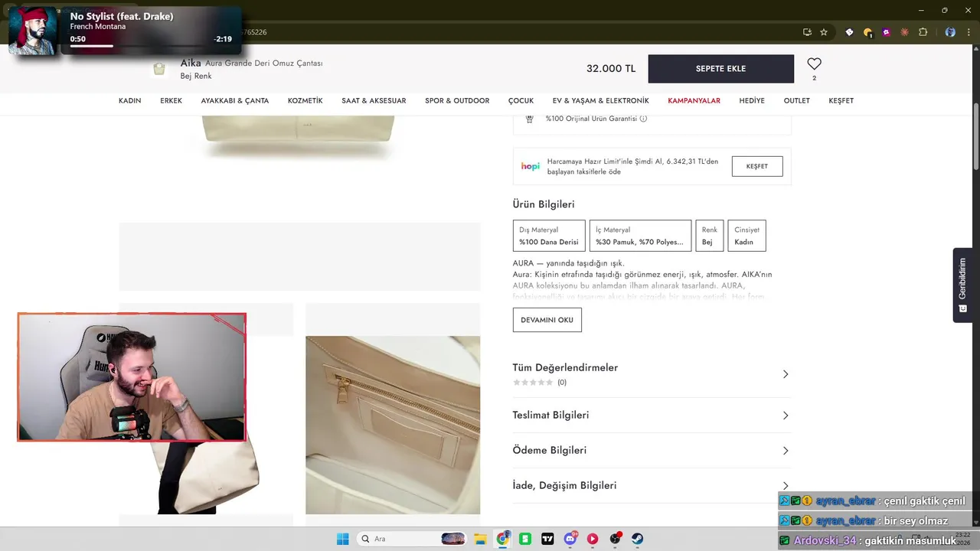Open Steam from the taskbar
This screenshot has height=551, width=980.
pos(637,539)
